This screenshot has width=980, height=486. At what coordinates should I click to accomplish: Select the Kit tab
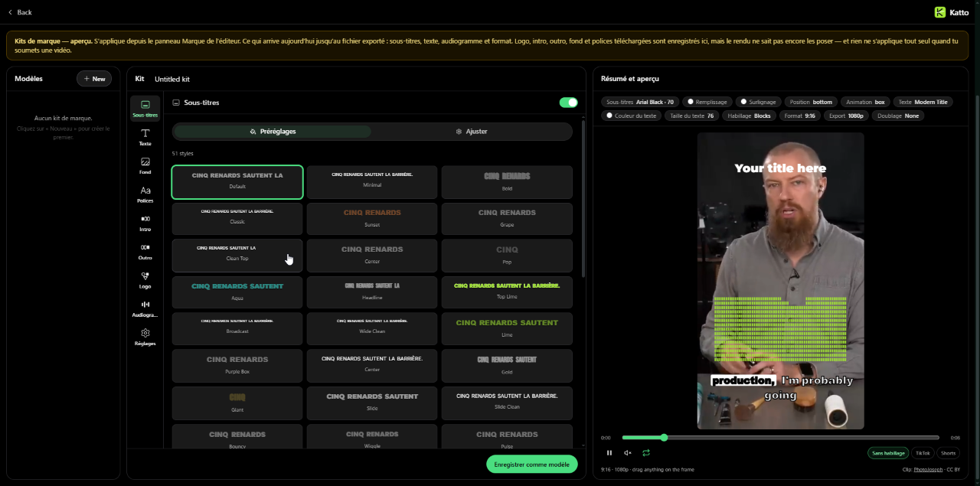pyautogui.click(x=139, y=79)
